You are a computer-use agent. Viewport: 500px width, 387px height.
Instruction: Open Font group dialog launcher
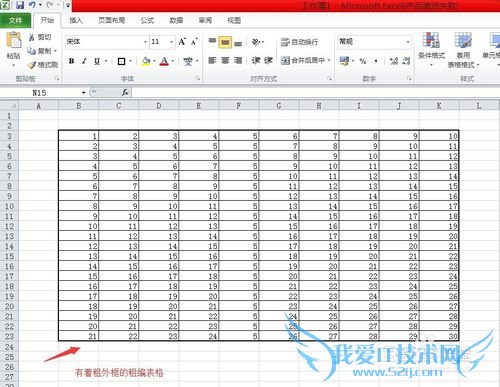[198, 79]
